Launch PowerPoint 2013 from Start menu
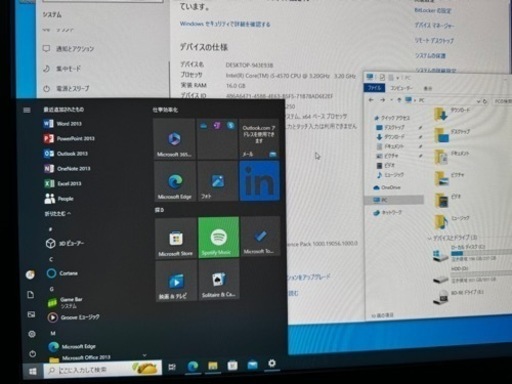 coord(69,138)
